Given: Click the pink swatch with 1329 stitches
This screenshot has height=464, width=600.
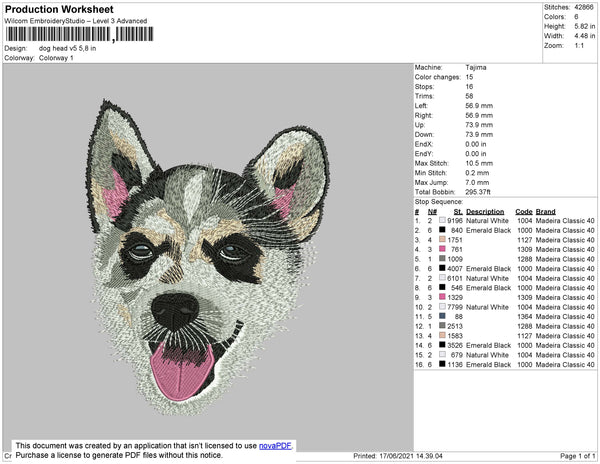Looking at the screenshot, I should pyautogui.click(x=443, y=297).
